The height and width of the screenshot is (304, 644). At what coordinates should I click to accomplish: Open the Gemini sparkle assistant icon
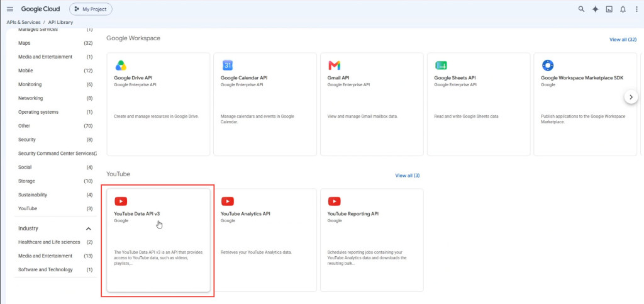tap(595, 9)
